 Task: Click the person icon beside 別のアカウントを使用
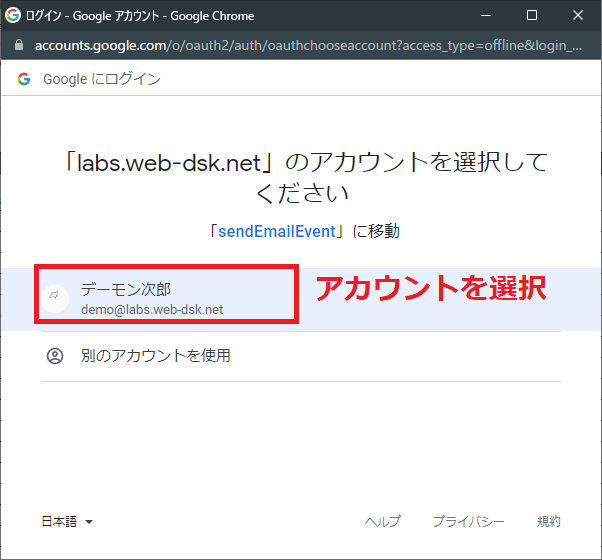(55, 356)
